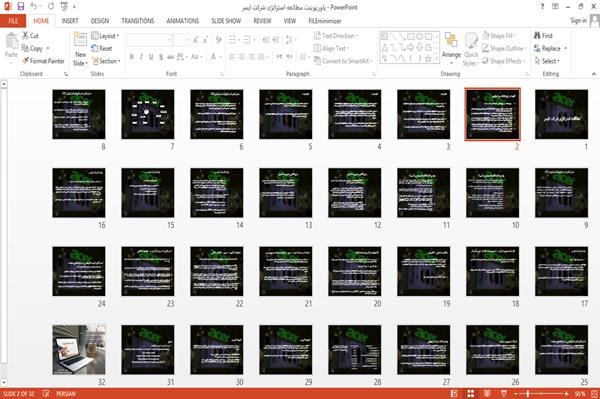The height and width of the screenshot is (399, 600).
Task: Switch to the ANIMATIONS tab
Action: point(183,21)
